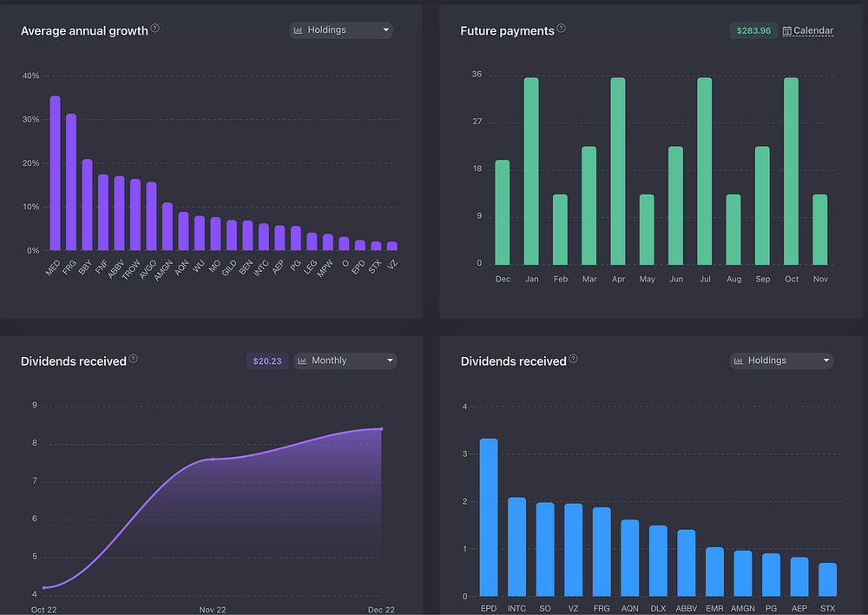Select the BBY bar in Average annual growth
868x615 pixels.
(87, 205)
